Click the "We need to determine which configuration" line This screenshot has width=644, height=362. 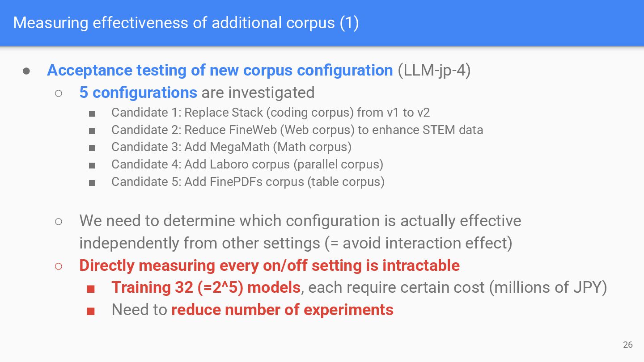click(300, 221)
